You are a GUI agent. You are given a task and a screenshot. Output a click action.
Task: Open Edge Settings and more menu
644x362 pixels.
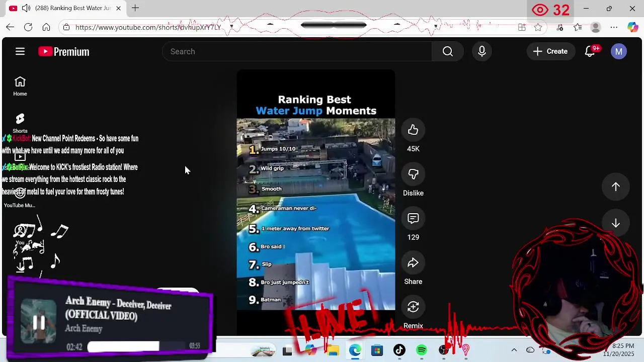614,27
